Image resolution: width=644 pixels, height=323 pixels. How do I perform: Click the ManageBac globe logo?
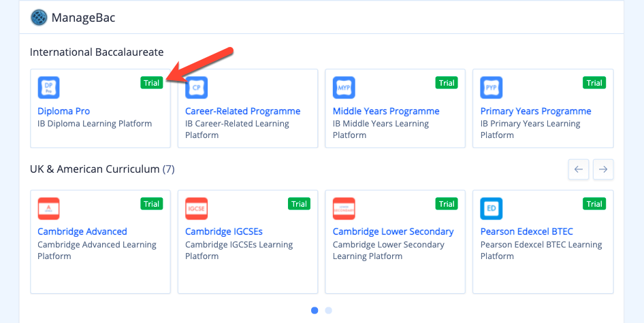[39, 18]
